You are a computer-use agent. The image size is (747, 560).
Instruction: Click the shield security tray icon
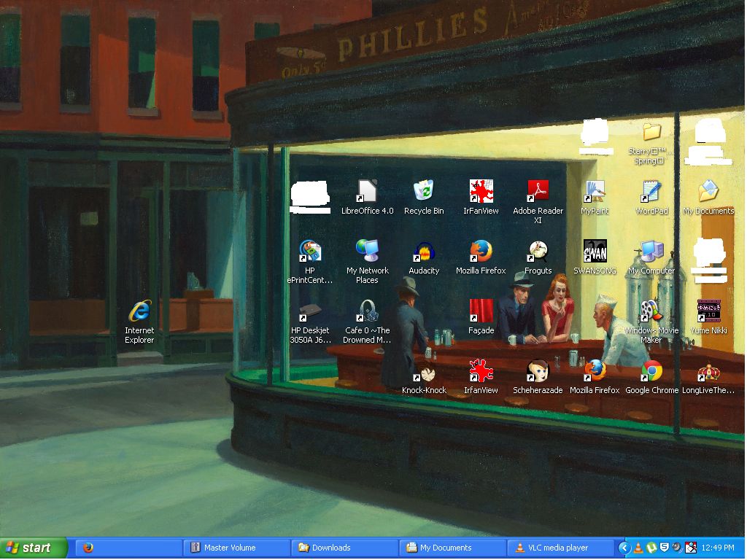pyautogui.click(x=664, y=548)
